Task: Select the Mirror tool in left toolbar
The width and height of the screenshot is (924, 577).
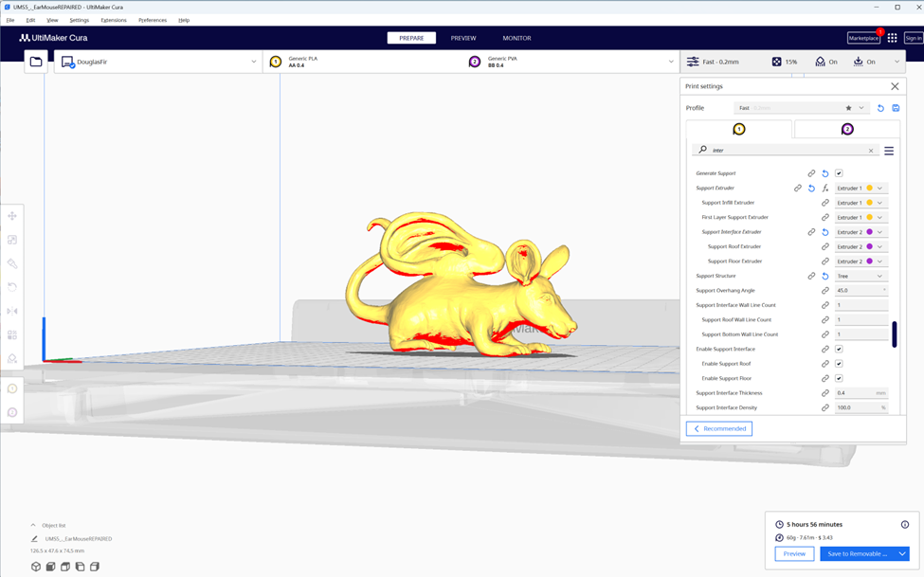Action: 12,311
